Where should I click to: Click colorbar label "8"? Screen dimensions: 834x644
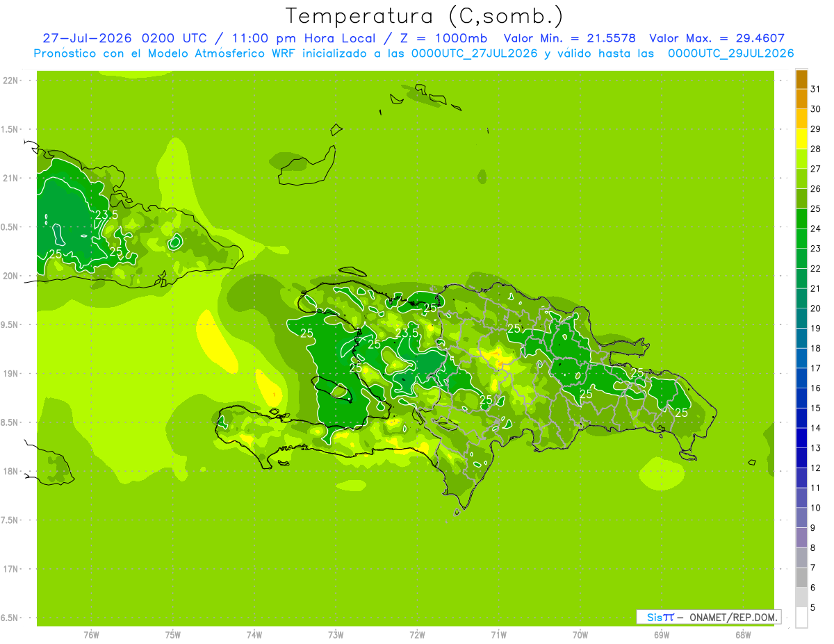click(x=813, y=547)
